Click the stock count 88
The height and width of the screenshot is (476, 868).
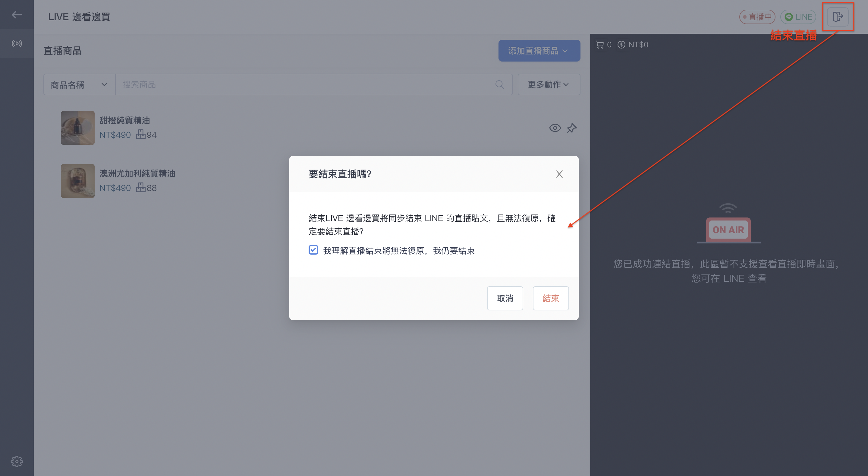(x=152, y=188)
